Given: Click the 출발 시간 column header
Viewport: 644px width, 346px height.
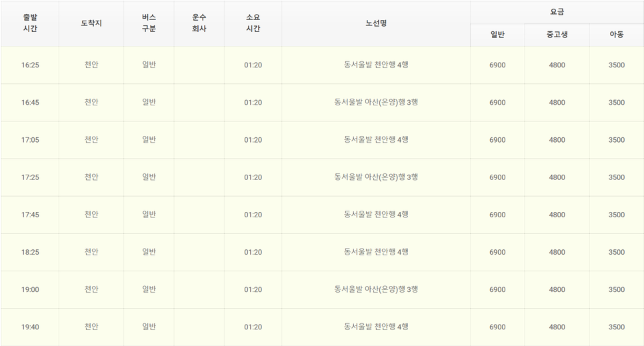Looking at the screenshot, I should pos(30,23).
